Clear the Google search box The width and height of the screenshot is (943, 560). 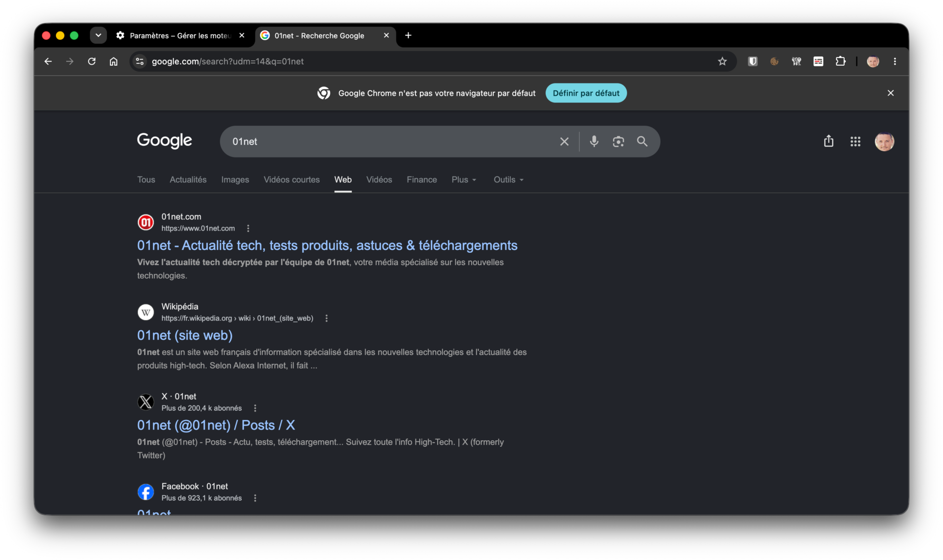point(564,141)
